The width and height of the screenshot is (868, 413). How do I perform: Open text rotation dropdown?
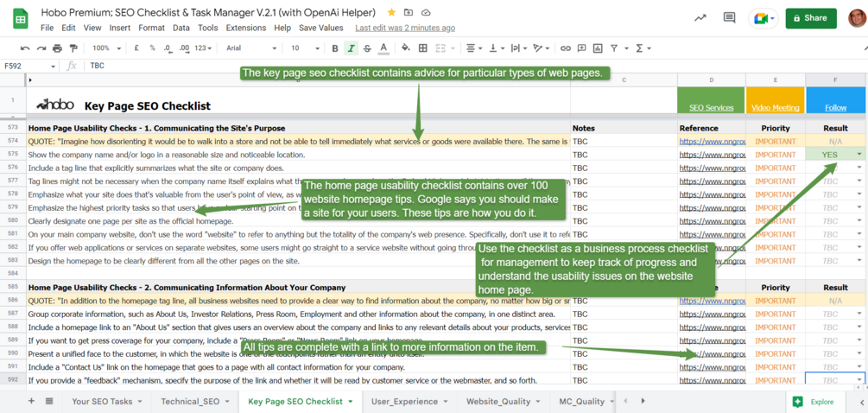point(541,48)
